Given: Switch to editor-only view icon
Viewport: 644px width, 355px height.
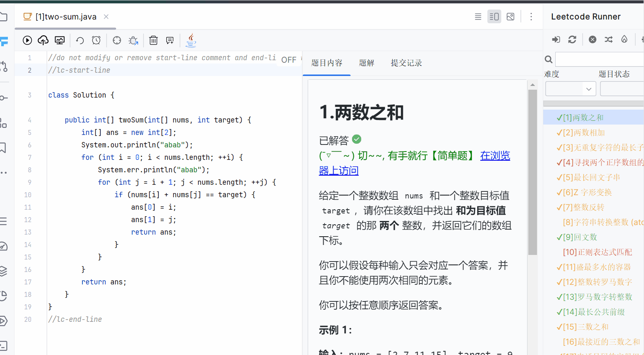Looking at the screenshot, I should pos(478,17).
